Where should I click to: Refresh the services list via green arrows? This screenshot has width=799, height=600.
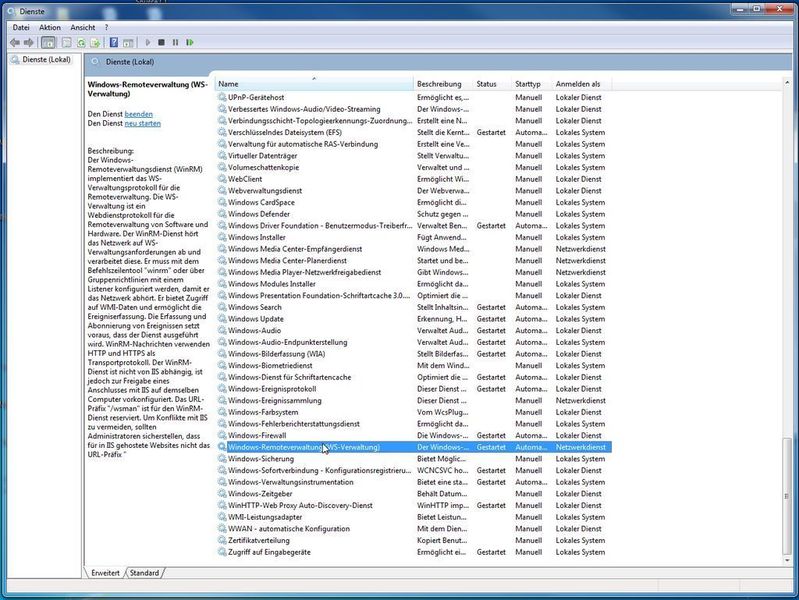(x=81, y=43)
